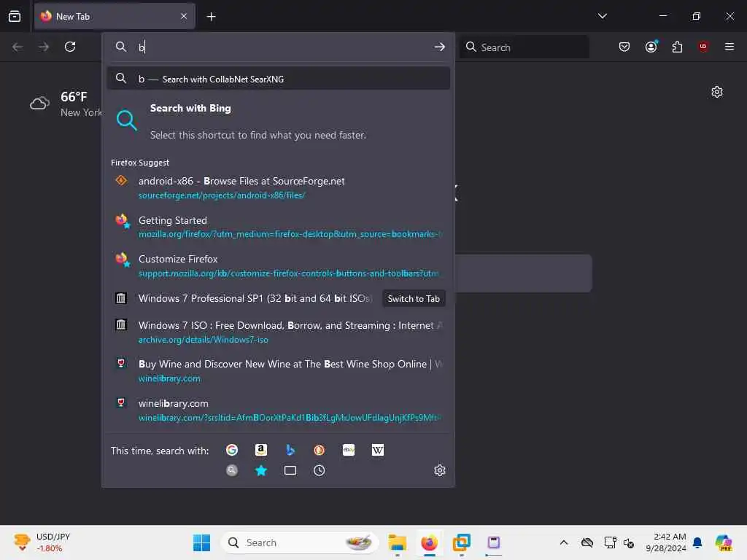The image size is (747, 560).
Task: Open the USD/JPY widget on taskbar
Action: pos(42,542)
